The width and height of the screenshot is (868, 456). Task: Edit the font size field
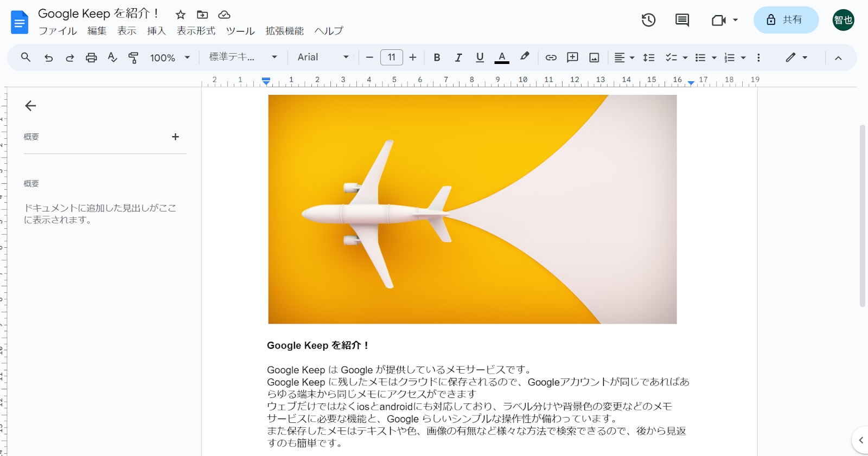[392, 57]
